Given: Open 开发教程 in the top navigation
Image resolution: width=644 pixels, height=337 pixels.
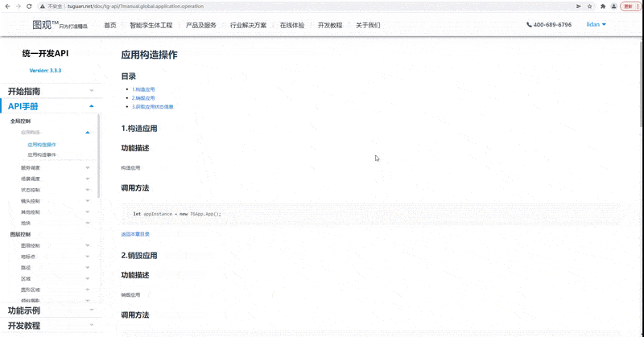Looking at the screenshot, I should coord(330,26).
